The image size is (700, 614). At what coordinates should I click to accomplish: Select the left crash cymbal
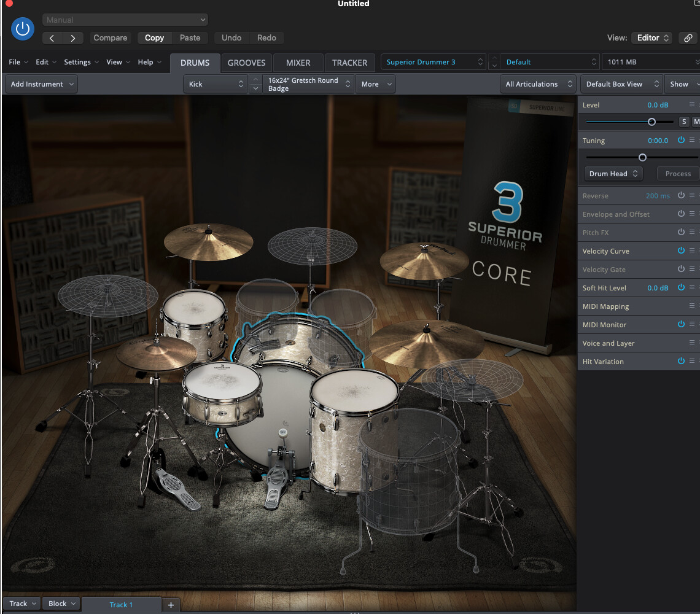click(x=208, y=241)
